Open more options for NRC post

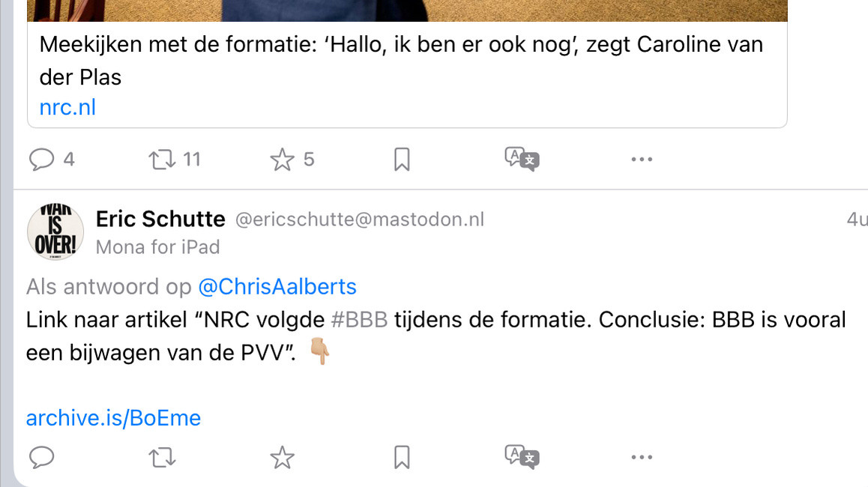pyautogui.click(x=642, y=159)
